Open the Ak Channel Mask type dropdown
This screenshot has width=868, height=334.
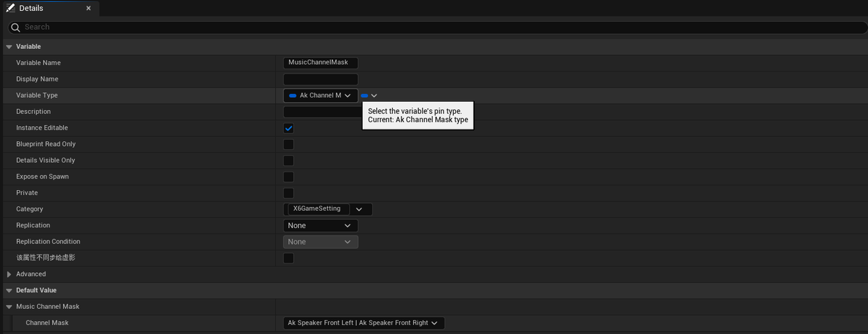(x=320, y=96)
